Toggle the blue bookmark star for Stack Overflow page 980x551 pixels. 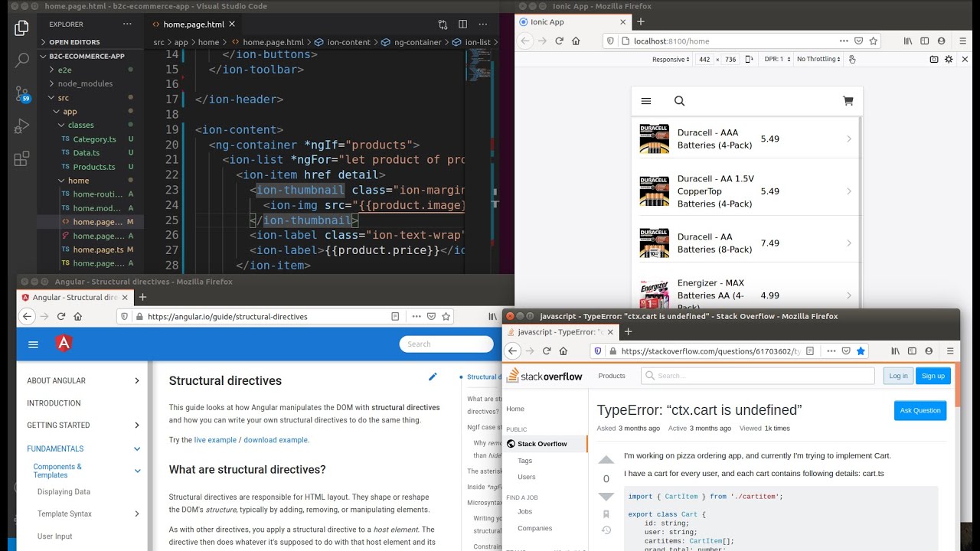click(861, 350)
